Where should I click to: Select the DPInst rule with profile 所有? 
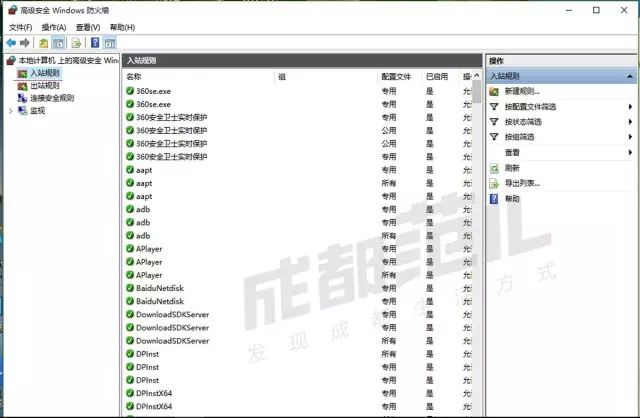pos(301,354)
